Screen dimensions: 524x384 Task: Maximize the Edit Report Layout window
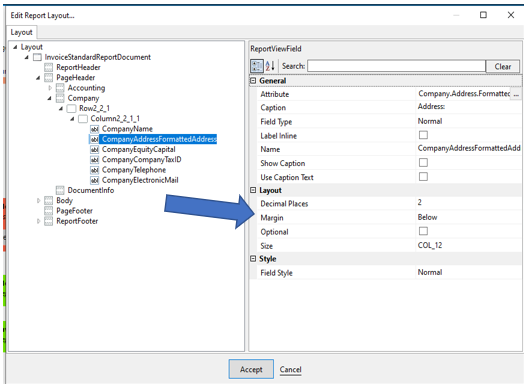pyautogui.click(x=483, y=15)
